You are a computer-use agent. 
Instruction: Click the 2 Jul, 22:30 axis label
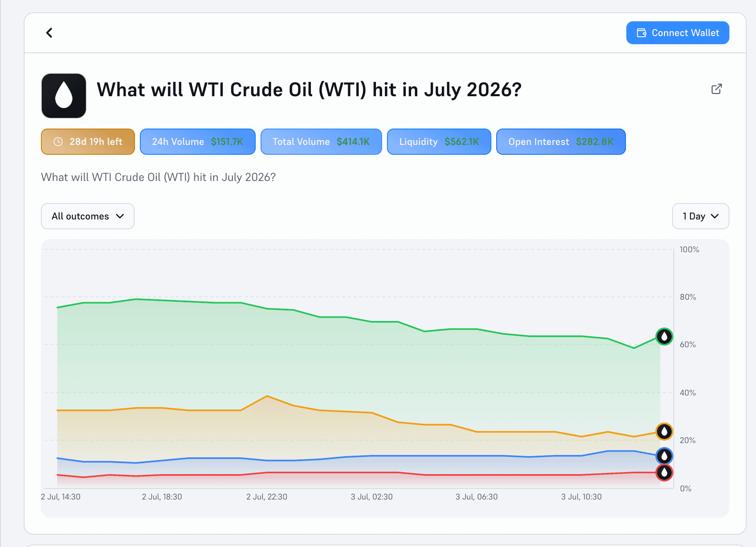pos(267,497)
